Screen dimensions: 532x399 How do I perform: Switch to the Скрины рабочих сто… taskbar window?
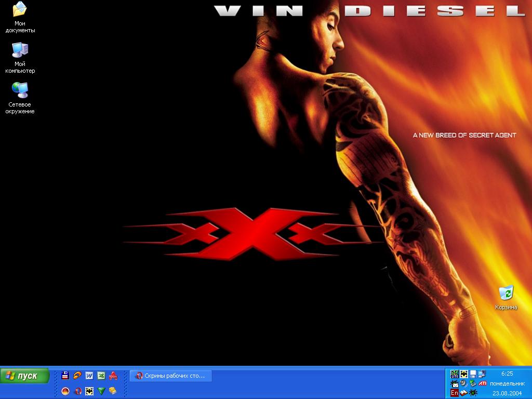(170, 376)
